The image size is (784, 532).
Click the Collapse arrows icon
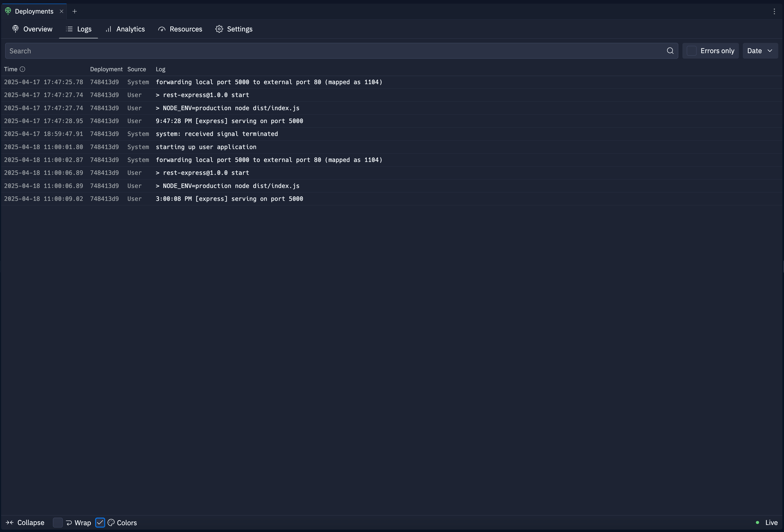(x=10, y=522)
